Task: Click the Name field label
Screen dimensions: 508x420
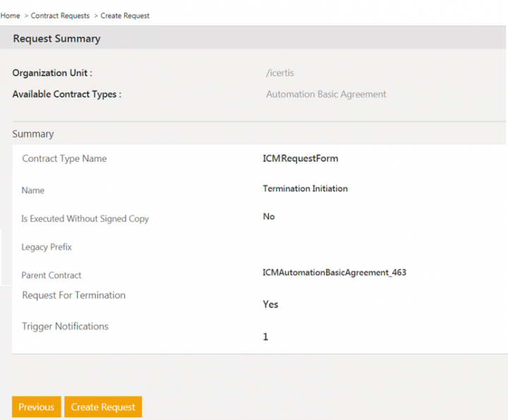Action: (32, 190)
